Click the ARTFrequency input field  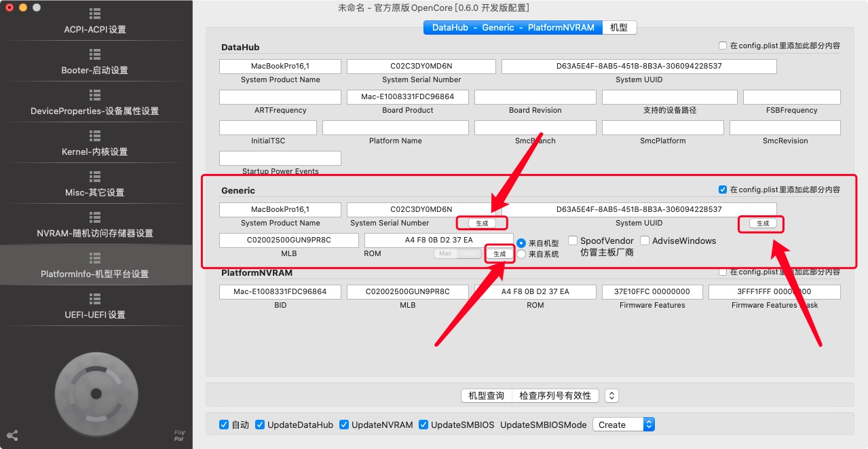tap(280, 97)
